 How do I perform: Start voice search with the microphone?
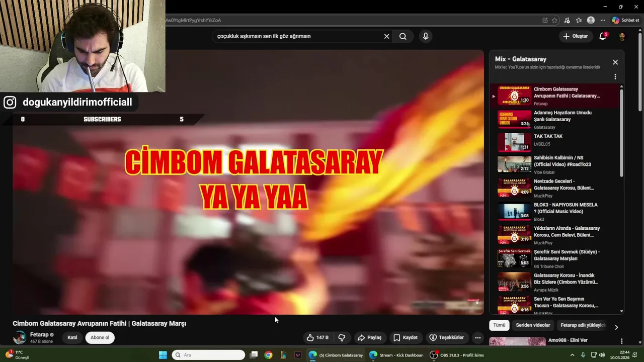click(426, 36)
